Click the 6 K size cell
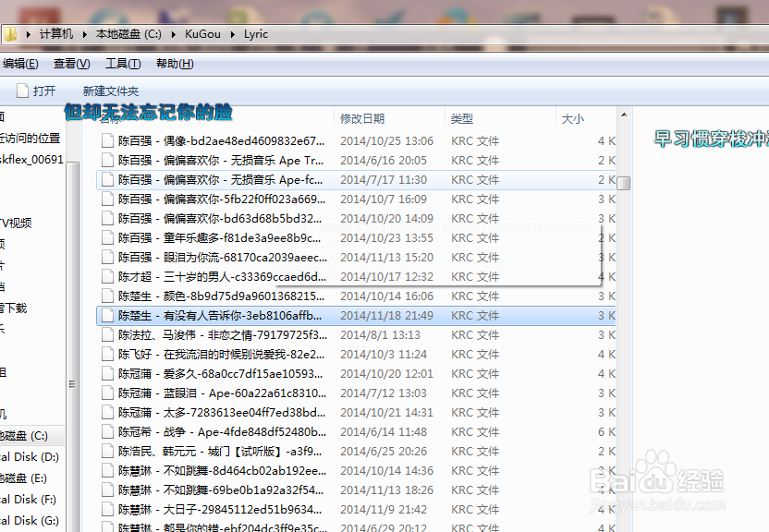The height and width of the screenshot is (532, 769). point(606,432)
